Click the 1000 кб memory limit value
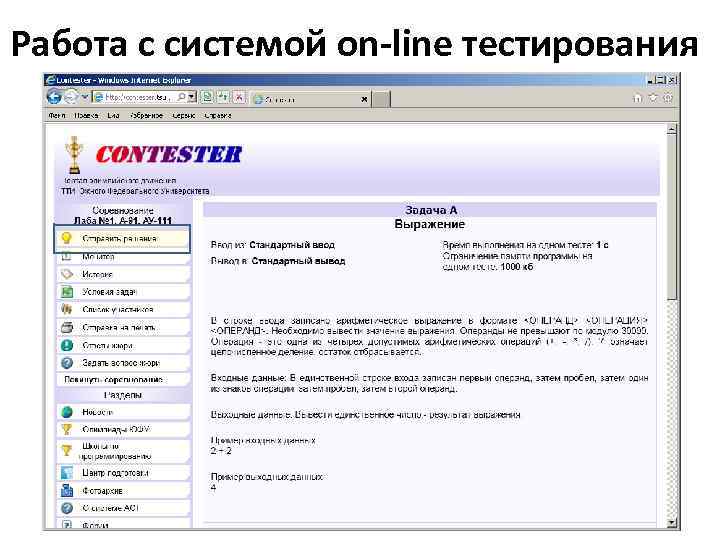The height and width of the screenshot is (540, 720). click(517, 267)
